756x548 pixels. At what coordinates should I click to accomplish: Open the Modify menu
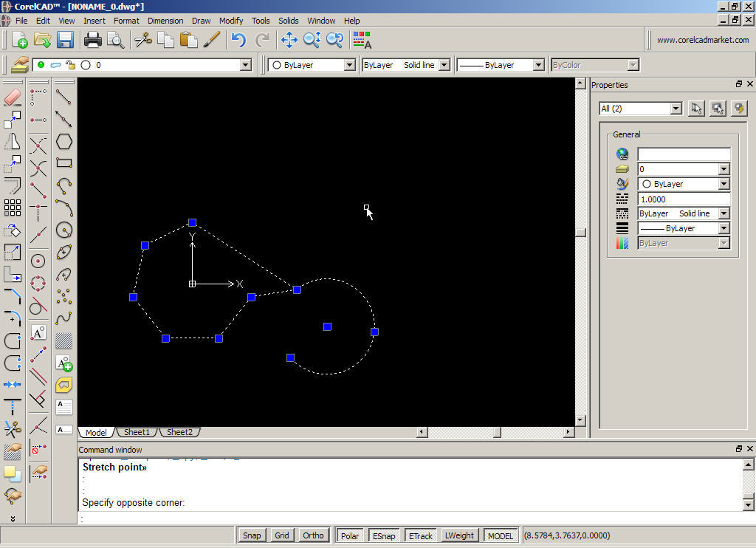click(231, 20)
